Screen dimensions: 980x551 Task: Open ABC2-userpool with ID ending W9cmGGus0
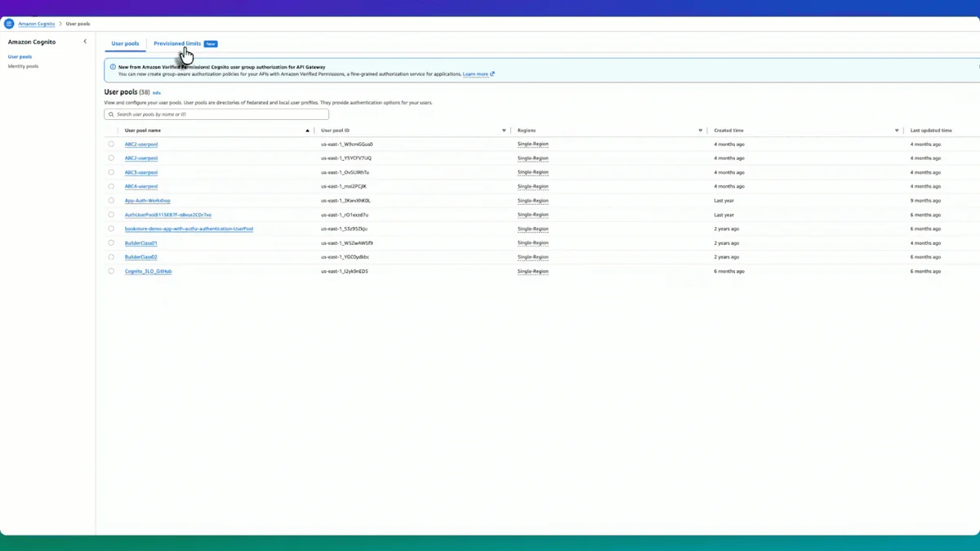click(x=141, y=144)
